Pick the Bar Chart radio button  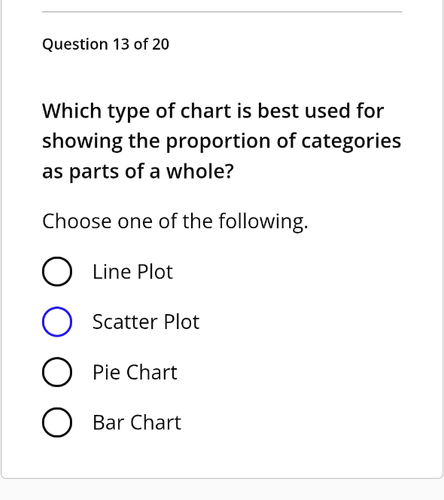point(57,422)
